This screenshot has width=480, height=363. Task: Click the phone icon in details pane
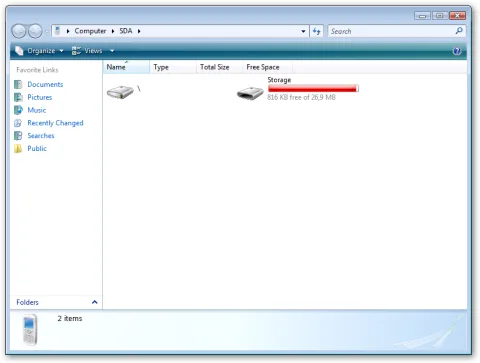click(x=30, y=330)
